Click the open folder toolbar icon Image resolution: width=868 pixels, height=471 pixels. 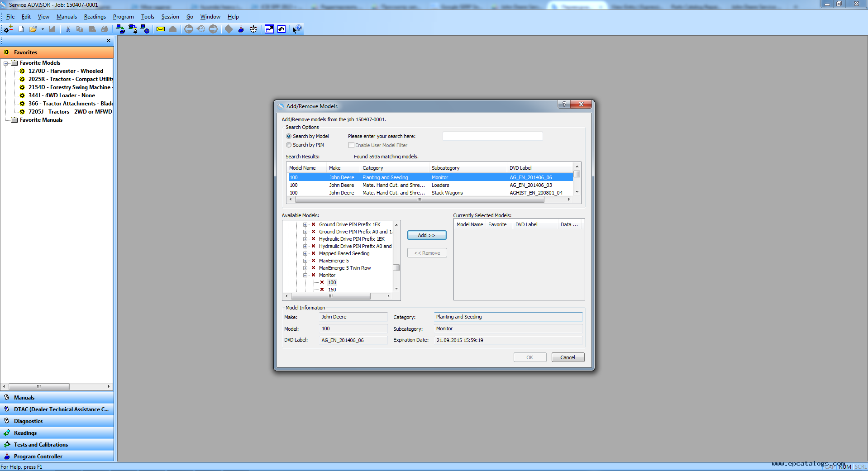[33, 29]
